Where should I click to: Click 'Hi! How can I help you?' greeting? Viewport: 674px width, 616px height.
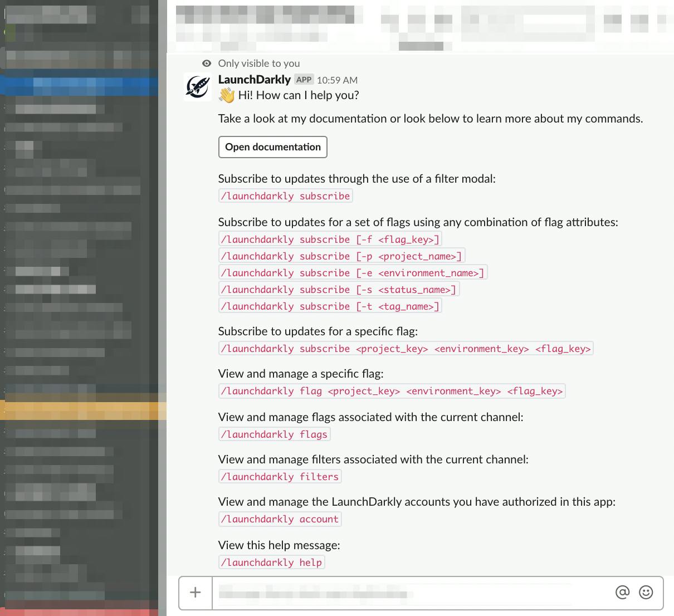pos(299,95)
